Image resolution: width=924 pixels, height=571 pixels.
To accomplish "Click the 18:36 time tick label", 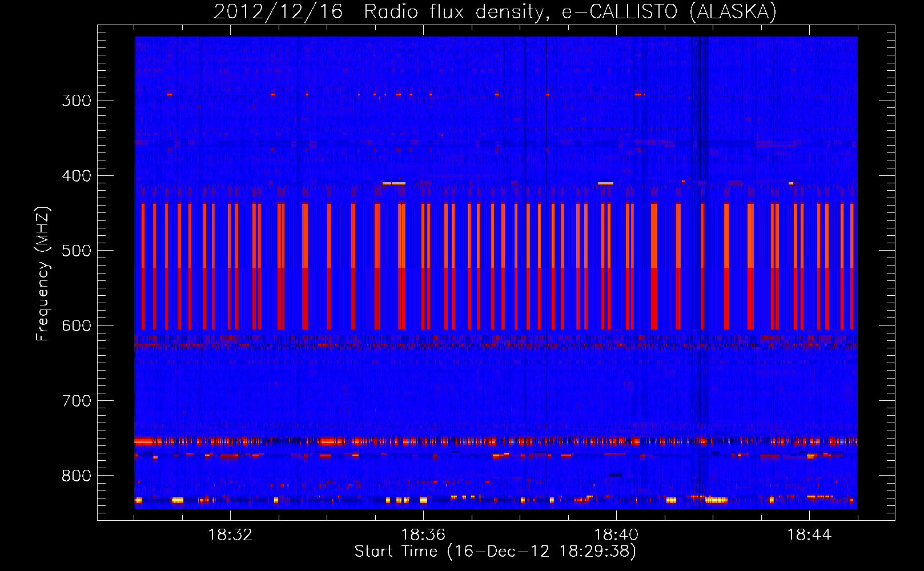I will (423, 534).
